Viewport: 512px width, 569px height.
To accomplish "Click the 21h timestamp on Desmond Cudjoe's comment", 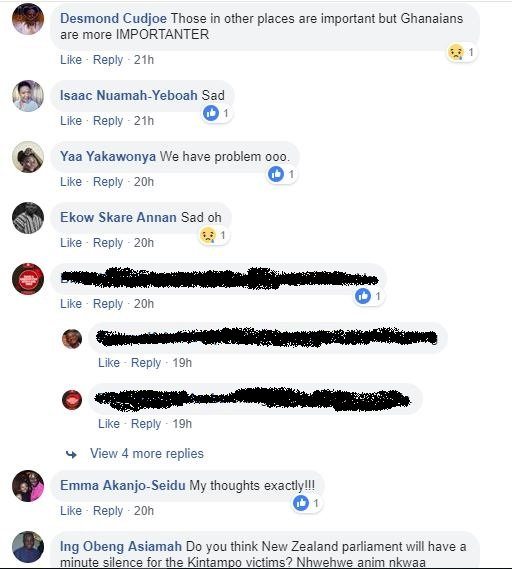I will 144,60.
